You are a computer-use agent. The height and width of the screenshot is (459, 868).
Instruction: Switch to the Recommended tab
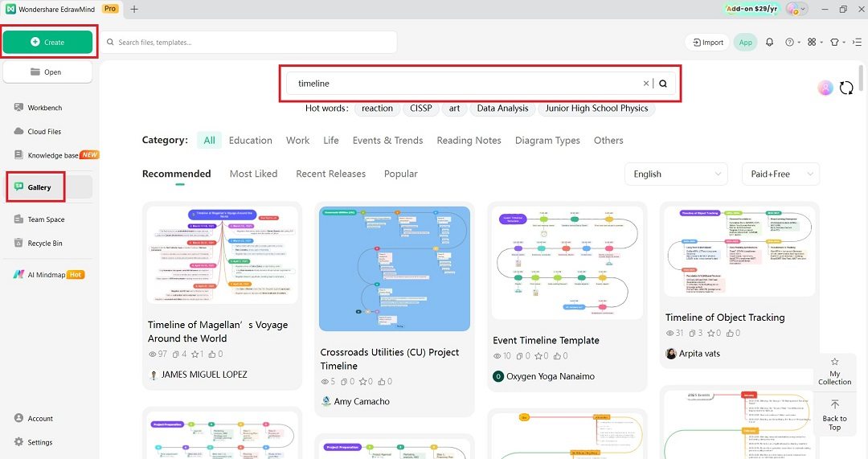177,174
